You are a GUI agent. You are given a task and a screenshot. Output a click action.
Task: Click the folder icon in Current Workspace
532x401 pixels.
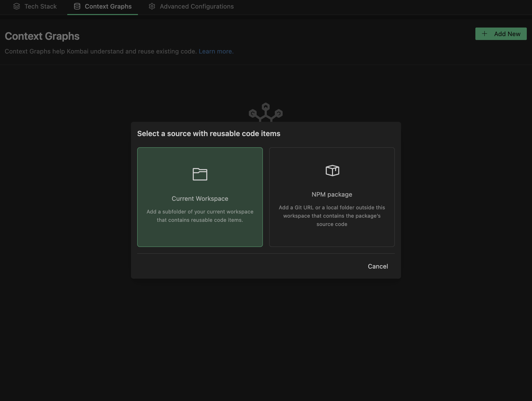coord(200,174)
